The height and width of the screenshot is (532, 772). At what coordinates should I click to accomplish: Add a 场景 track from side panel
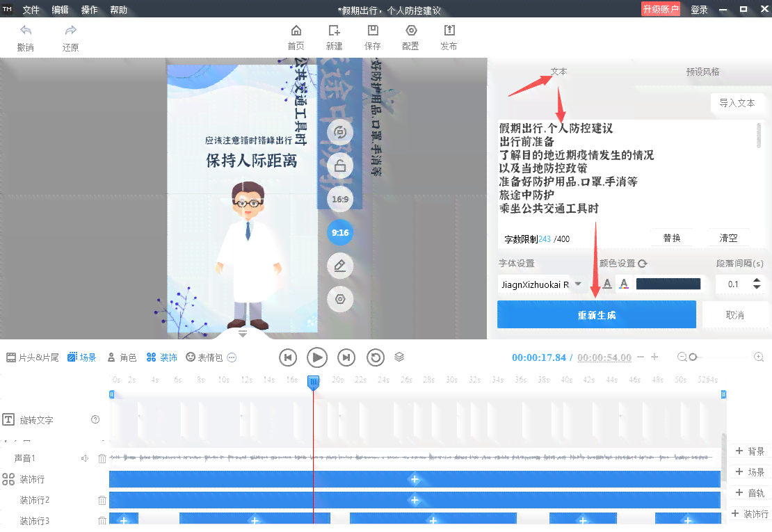(x=750, y=472)
